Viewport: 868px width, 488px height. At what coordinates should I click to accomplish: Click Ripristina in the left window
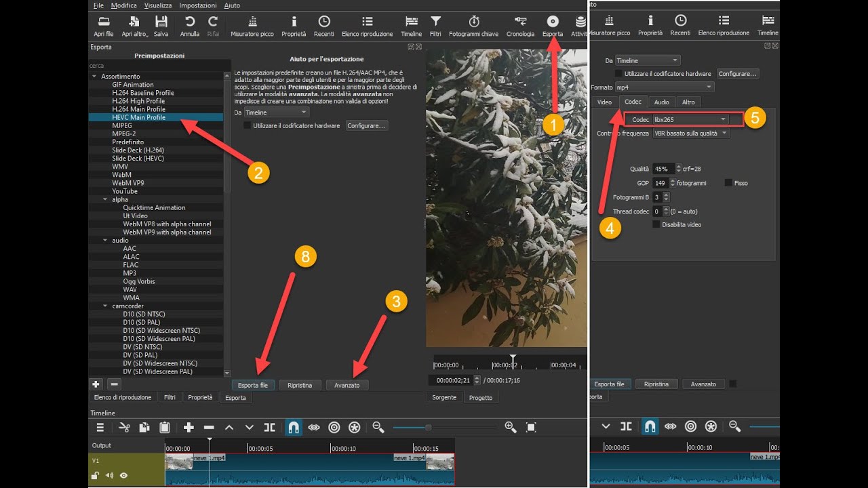[x=300, y=385]
